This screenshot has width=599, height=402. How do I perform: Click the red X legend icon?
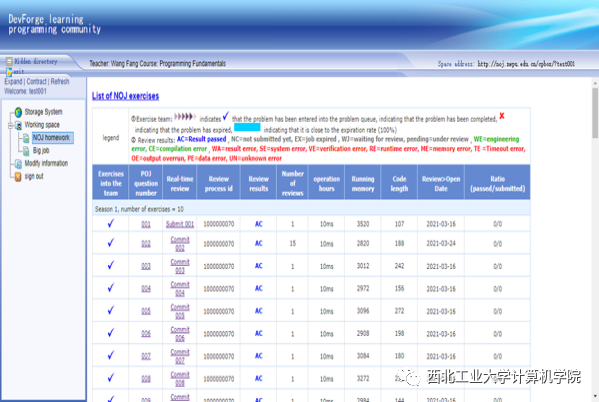click(502, 116)
